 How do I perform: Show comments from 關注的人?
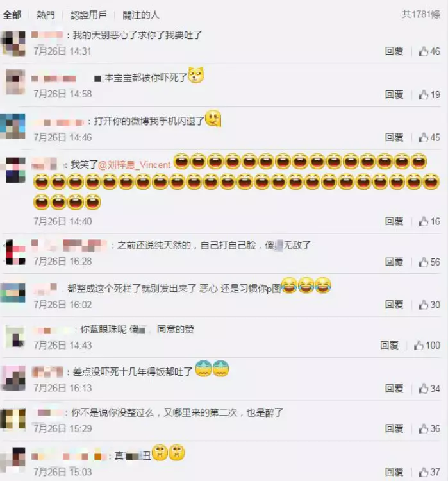pyautogui.click(x=141, y=14)
